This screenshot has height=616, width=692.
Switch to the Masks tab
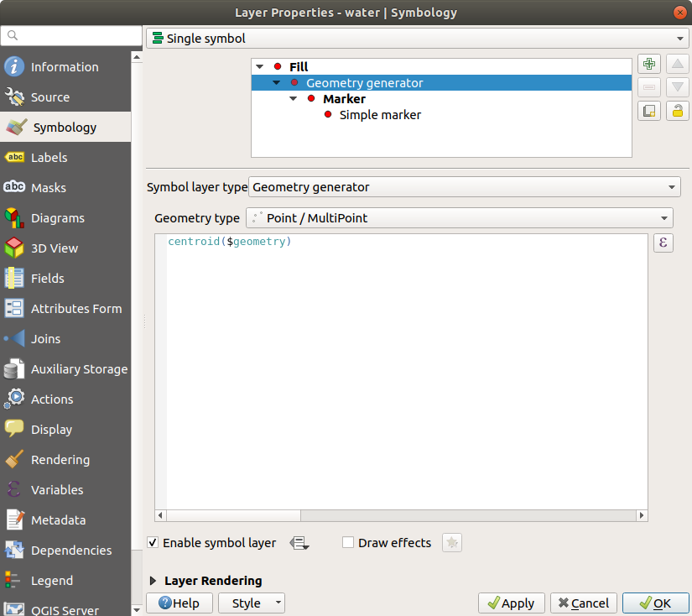pyautogui.click(x=48, y=188)
